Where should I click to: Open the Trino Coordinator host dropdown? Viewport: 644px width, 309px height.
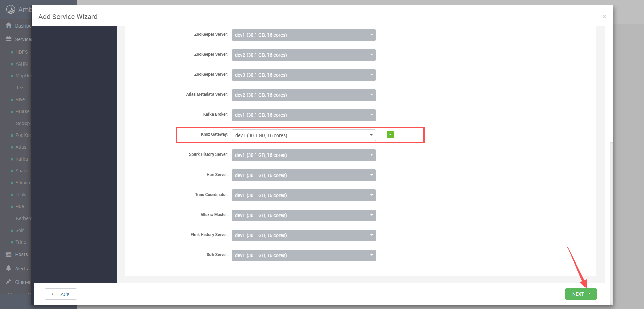click(x=303, y=195)
